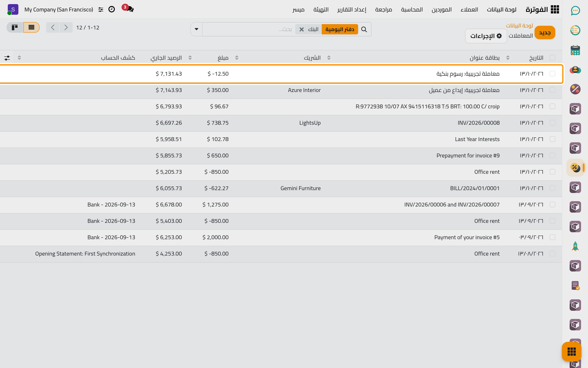Select checkbox for Payment of your invoice #5
588x368 pixels.
click(552, 237)
